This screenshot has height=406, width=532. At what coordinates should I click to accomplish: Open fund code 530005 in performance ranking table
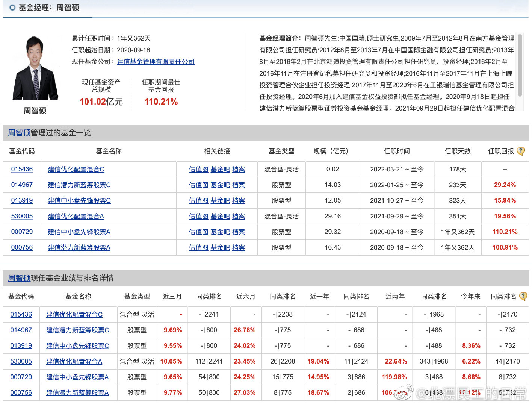click(21, 361)
